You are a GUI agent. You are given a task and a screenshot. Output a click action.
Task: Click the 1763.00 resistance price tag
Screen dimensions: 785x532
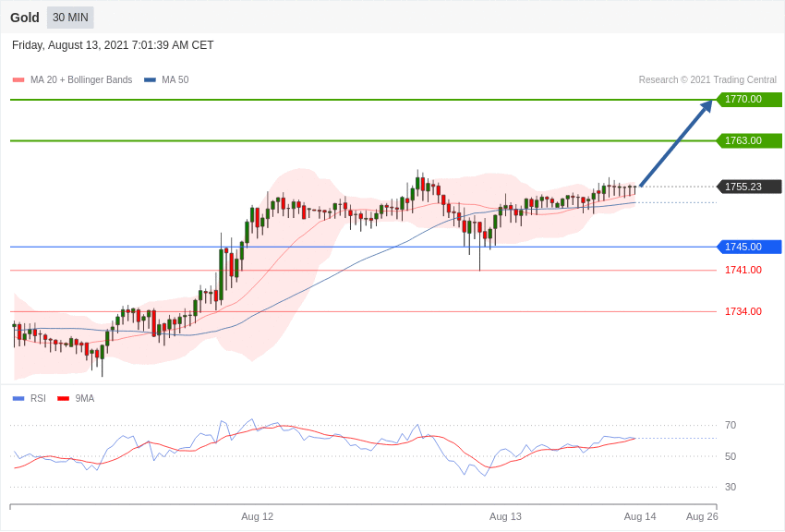pyautogui.click(x=750, y=140)
